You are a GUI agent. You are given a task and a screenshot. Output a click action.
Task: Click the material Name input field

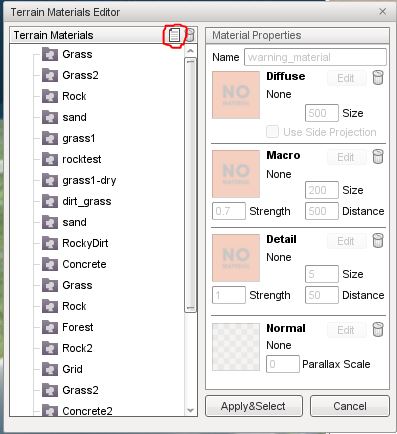coord(315,57)
